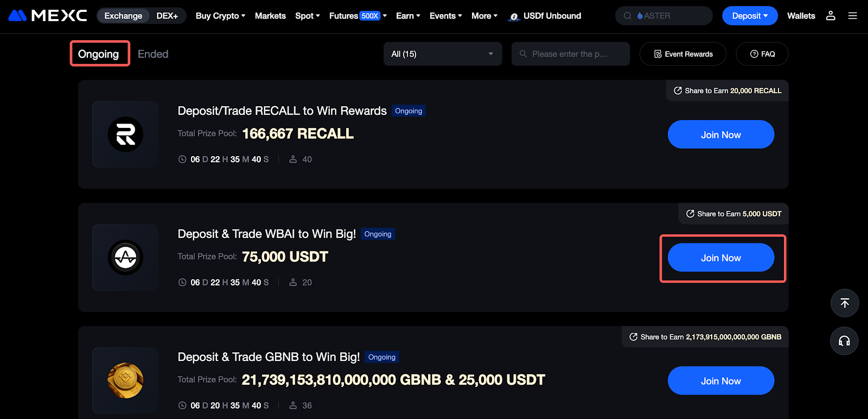Click the USDf Unbound icon
The height and width of the screenshot is (419, 868).
click(514, 17)
